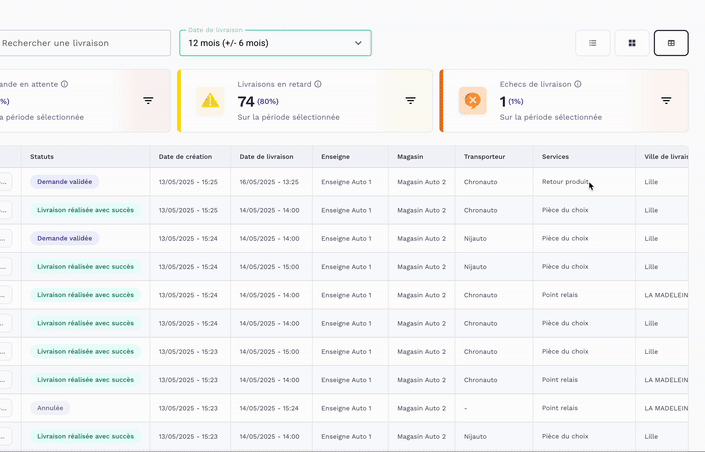Filter by late deliveries (Livraisons en retard)
This screenshot has width=705, height=452.
click(411, 101)
